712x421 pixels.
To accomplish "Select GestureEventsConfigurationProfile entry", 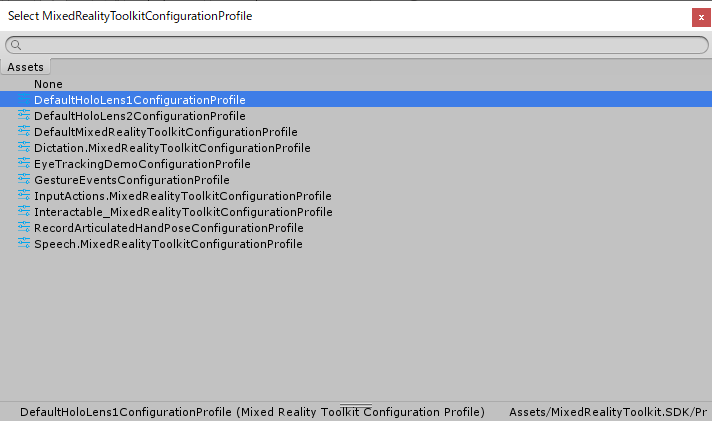I will click(132, 180).
